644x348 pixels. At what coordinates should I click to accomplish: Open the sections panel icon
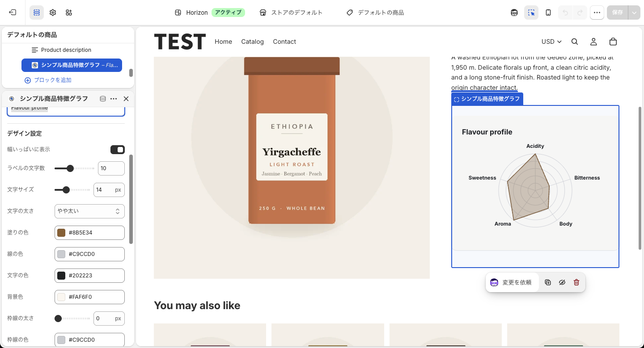37,13
